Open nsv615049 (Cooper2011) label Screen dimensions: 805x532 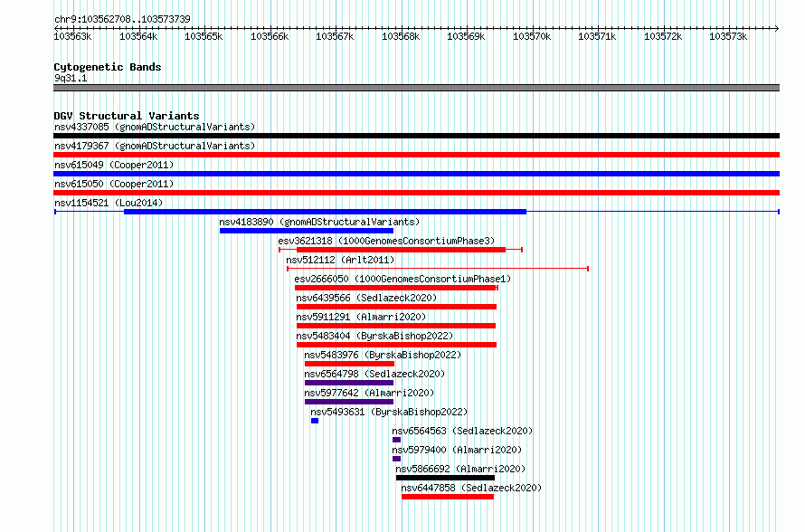(x=114, y=165)
